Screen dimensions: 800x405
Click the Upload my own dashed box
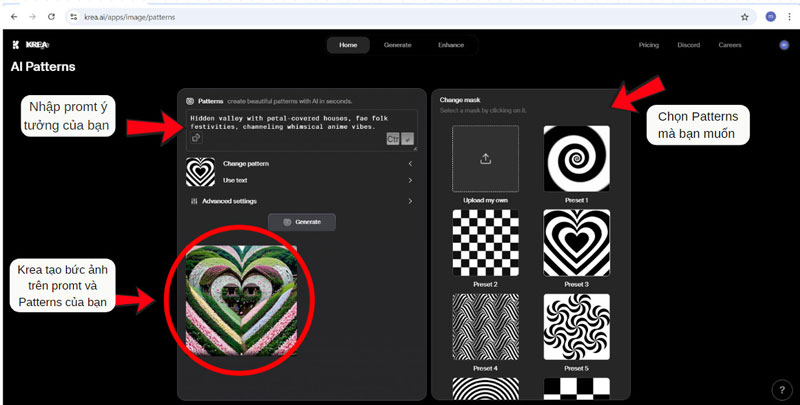[x=485, y=159]
